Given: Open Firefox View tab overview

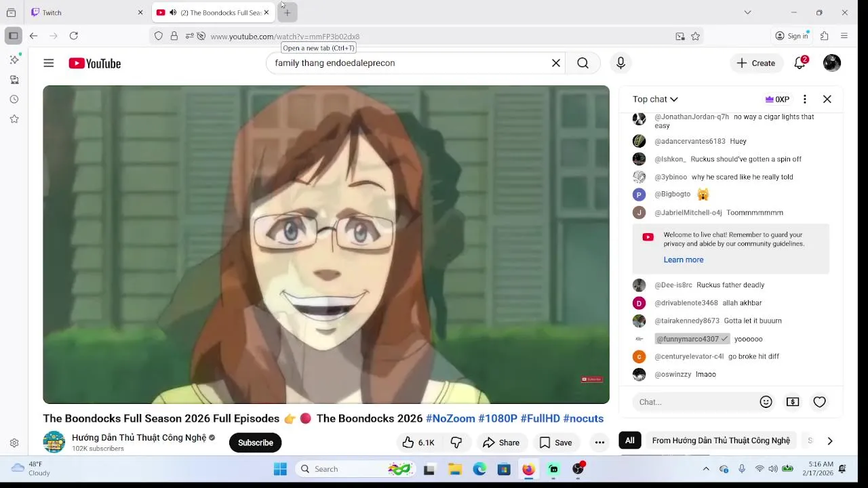Looking at the screenshot, I should coord(11,12).
